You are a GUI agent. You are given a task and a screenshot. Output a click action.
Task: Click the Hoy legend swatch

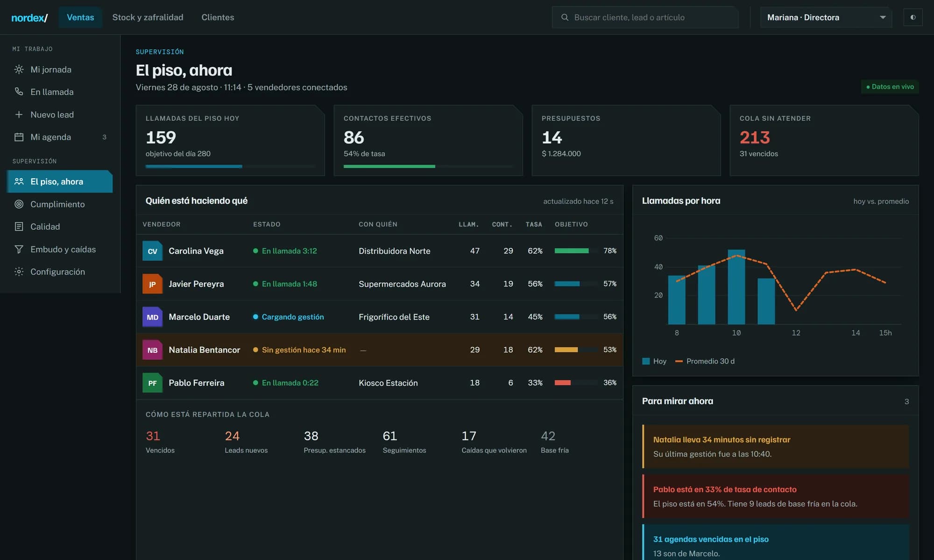click(x=646, y=361)
